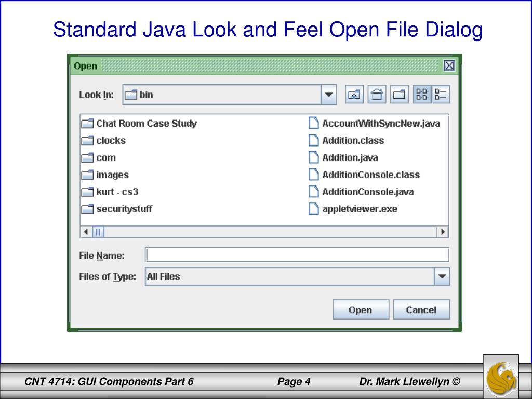Select file name 'Addition.java'
The image size is (532, 399).
coord(350,158)
